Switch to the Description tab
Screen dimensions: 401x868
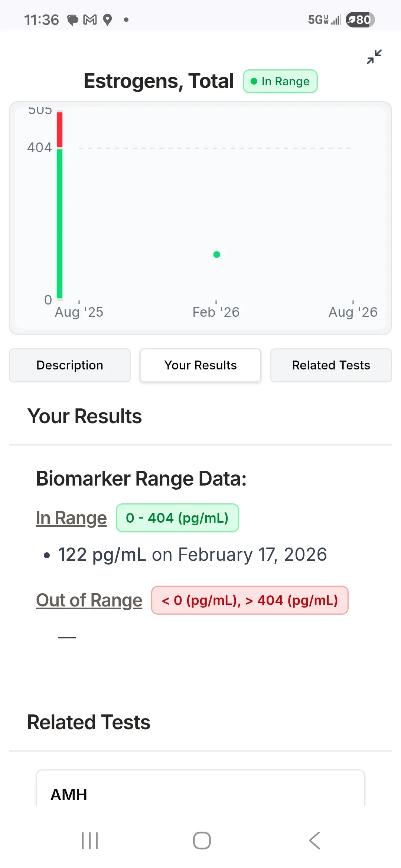[x=70, y=365]
